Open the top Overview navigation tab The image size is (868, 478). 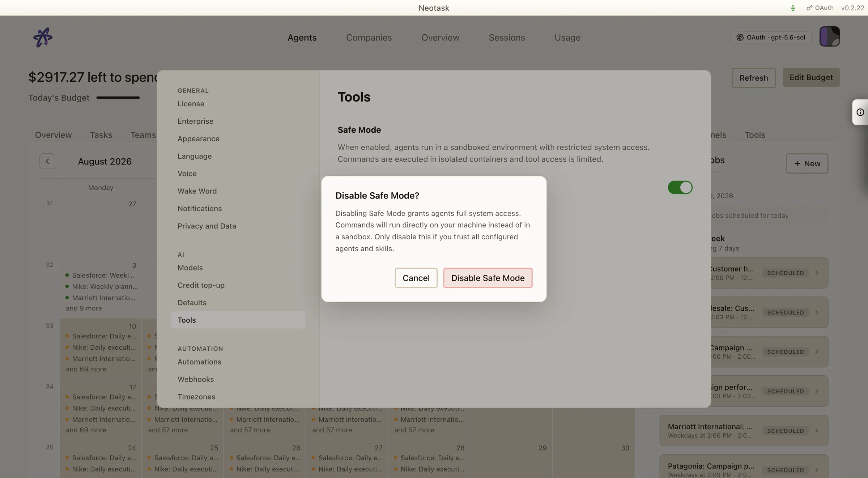click(440, 38)
